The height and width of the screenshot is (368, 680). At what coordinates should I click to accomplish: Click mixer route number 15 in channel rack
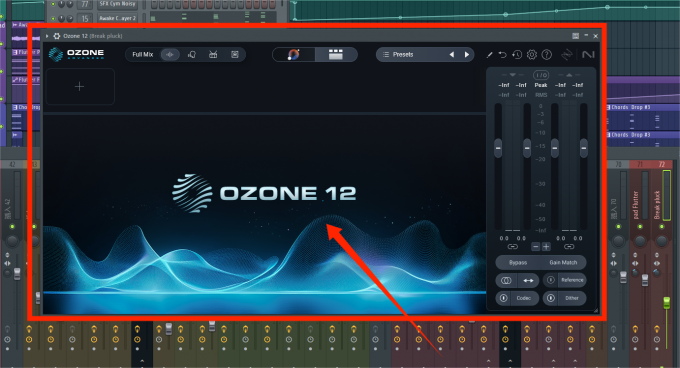click(x=85, y=19)
